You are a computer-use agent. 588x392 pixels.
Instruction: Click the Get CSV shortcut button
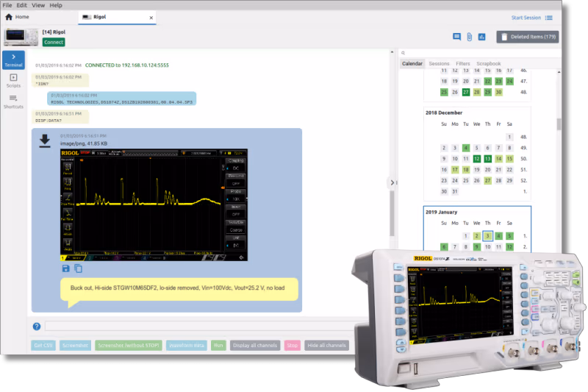(x=43, y=346)
